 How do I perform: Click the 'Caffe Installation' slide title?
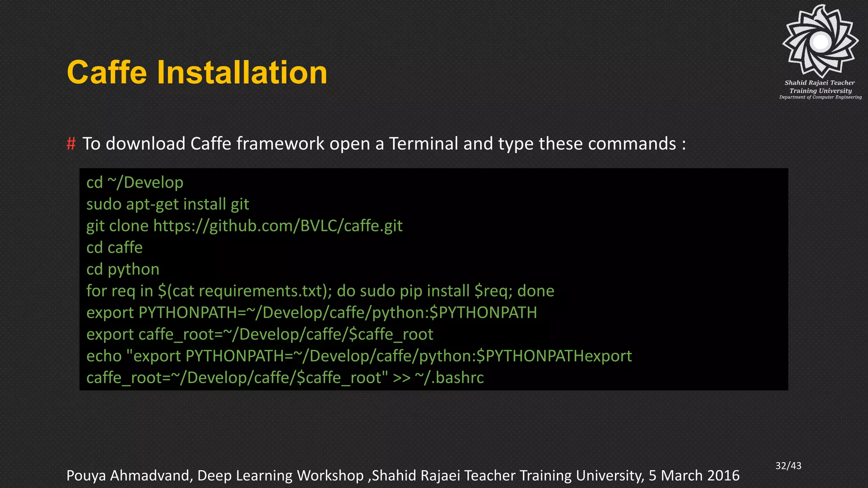point(197,72)
